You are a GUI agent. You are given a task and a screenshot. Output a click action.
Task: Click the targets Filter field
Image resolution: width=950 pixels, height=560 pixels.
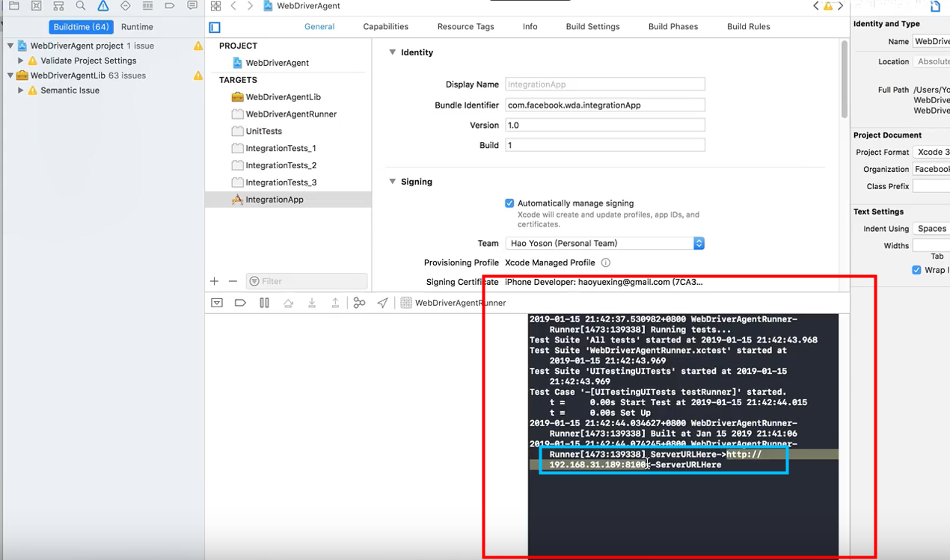point(307,281)
